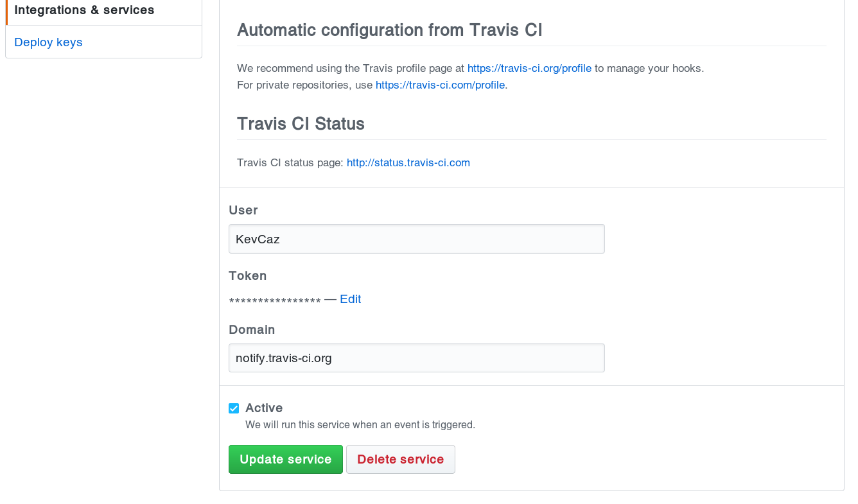Click the Domain field label
The height and width of the screenshot is (504, 858).
point(252,330)
